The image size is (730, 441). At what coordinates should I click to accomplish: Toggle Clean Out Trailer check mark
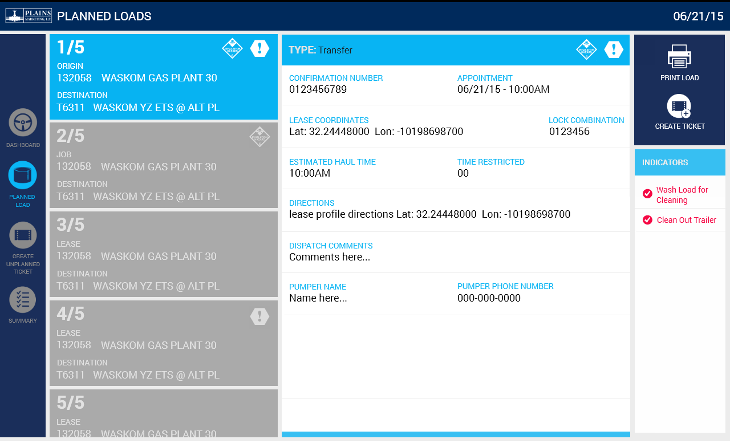tap(647, 220)
